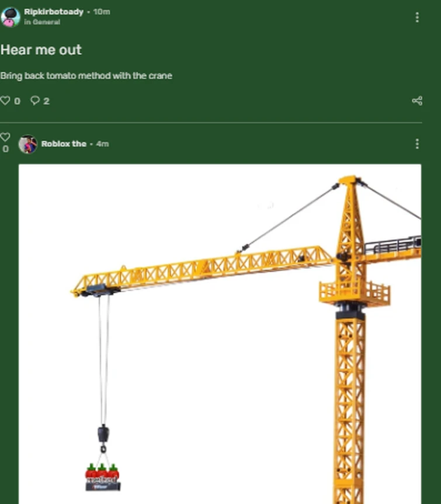Share the post using share icon
Screen dimensions: 441x504
417,100
